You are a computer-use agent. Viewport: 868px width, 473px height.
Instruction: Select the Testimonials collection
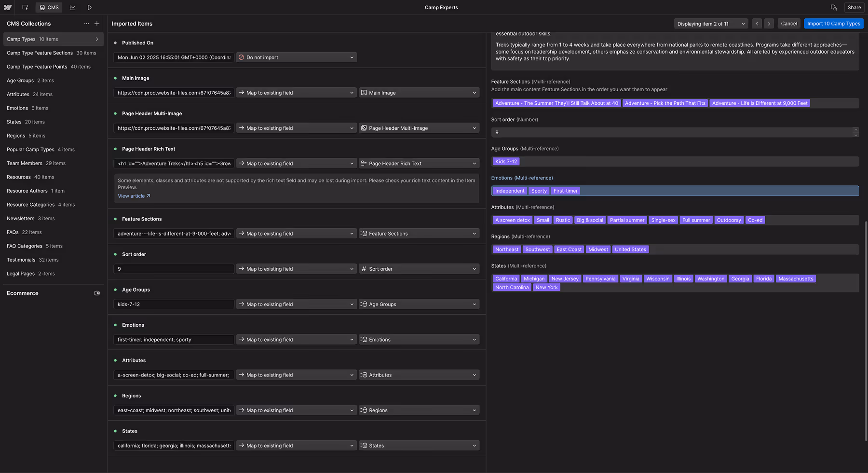21,260
